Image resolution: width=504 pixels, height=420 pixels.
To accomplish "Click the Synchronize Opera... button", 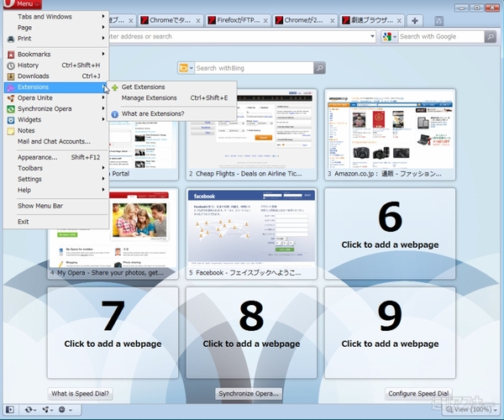I will pos(249,394).
